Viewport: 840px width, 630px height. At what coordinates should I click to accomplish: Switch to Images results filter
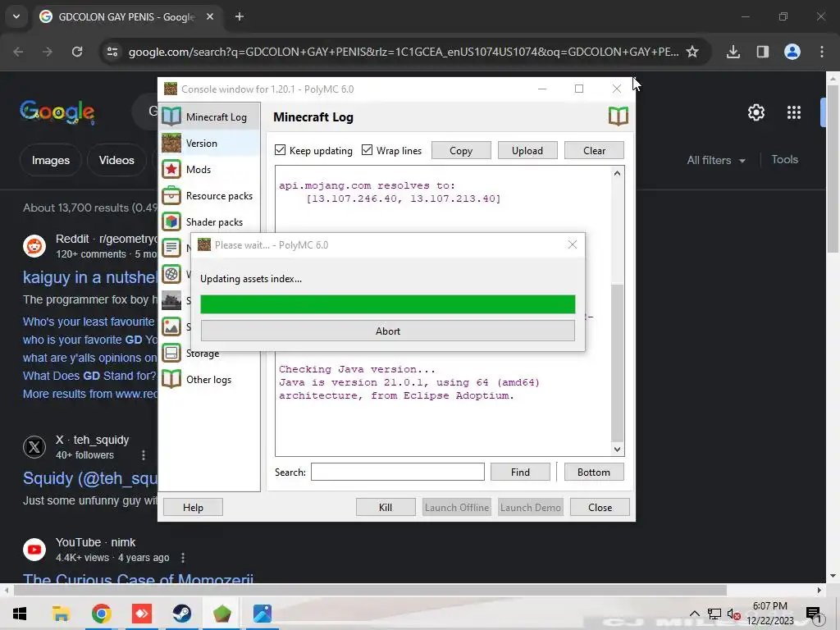[x=51, y=160]
